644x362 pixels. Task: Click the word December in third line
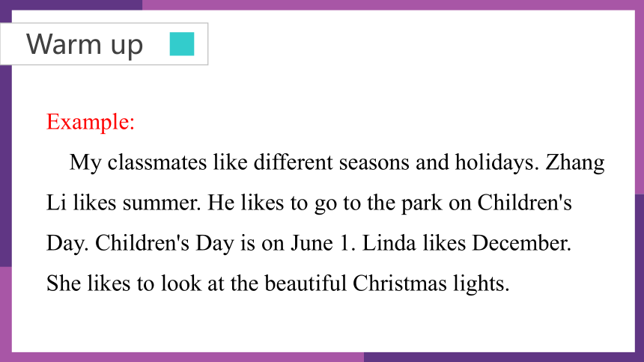tap(522, 242)
